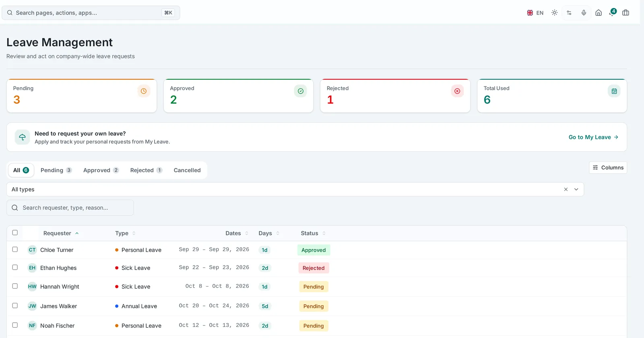Click Ethan Hughes's Sick Leave type
644x338 pixels.
pos(132,268)
